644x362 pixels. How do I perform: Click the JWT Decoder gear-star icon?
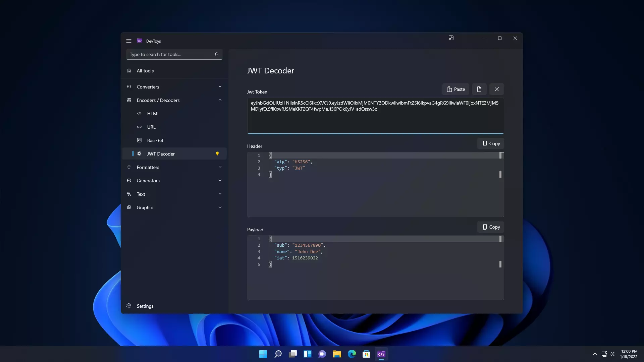pos(139,154)
